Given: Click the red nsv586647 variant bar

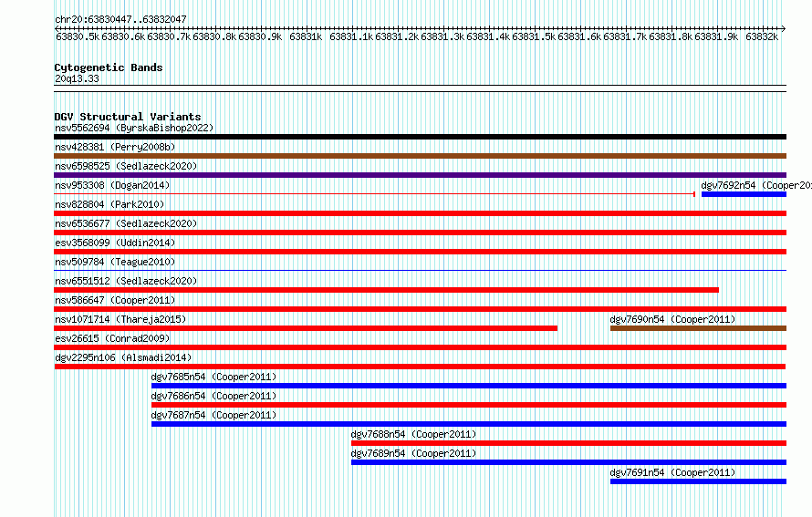Looking at the screenshot, I should [420, 309].
